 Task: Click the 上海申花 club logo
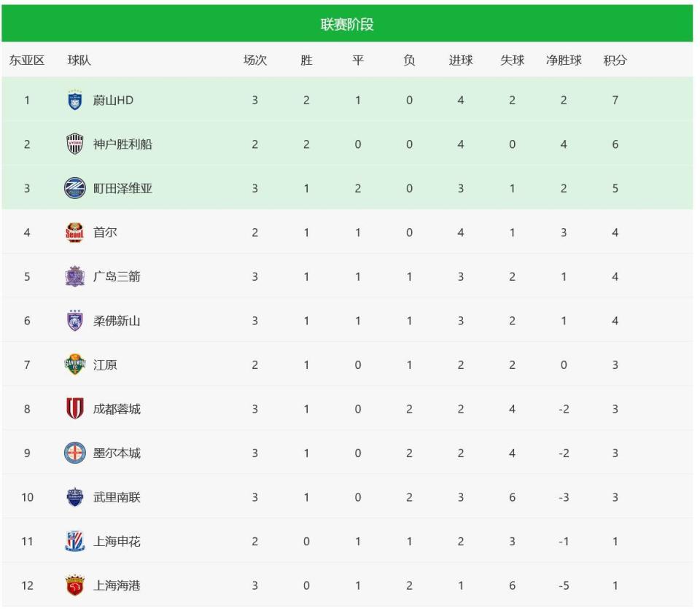pos(75,541)
